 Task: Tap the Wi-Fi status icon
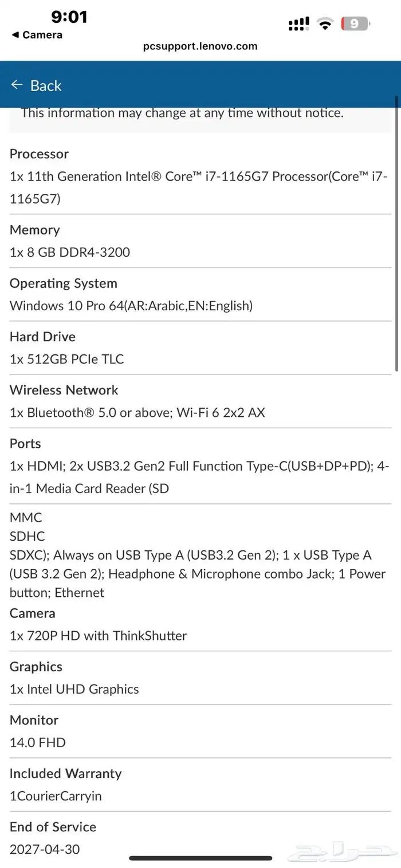coord(325,24)
